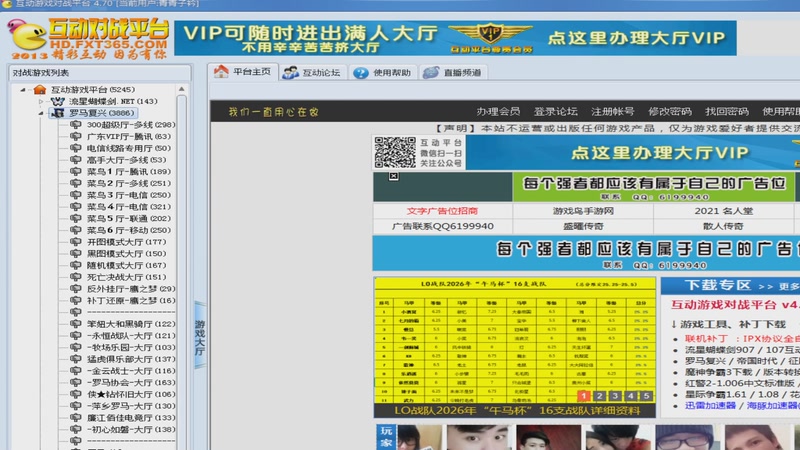Screen dimensions: 800x450
Task: Click the hall icon of 高手大厅-多线
Action: point(76,160)
